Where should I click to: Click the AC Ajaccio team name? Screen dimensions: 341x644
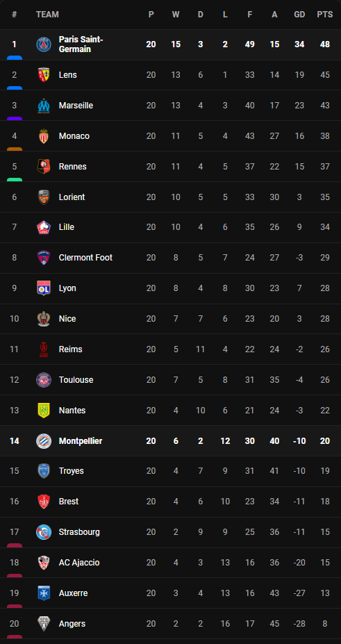(79, 563)
